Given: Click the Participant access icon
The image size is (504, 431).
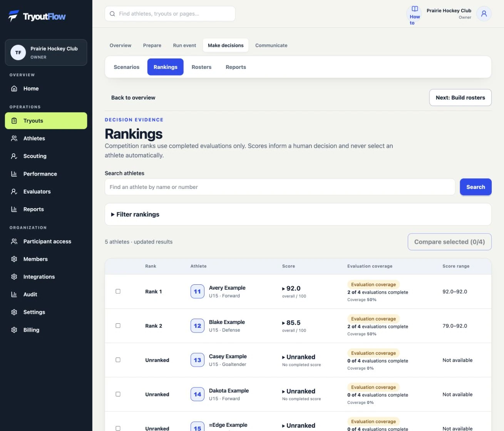Looking at the screenshot, I should click(14, 242).
